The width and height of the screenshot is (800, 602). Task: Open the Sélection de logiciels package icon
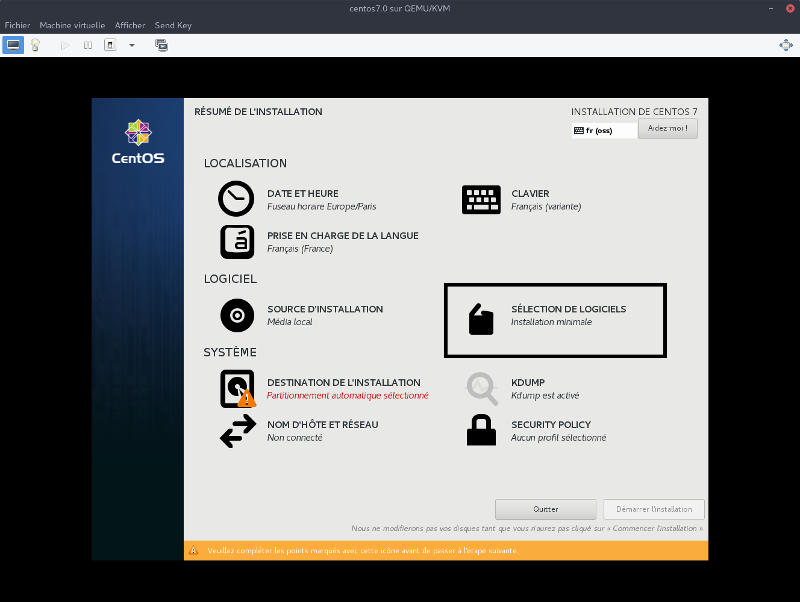481,319
